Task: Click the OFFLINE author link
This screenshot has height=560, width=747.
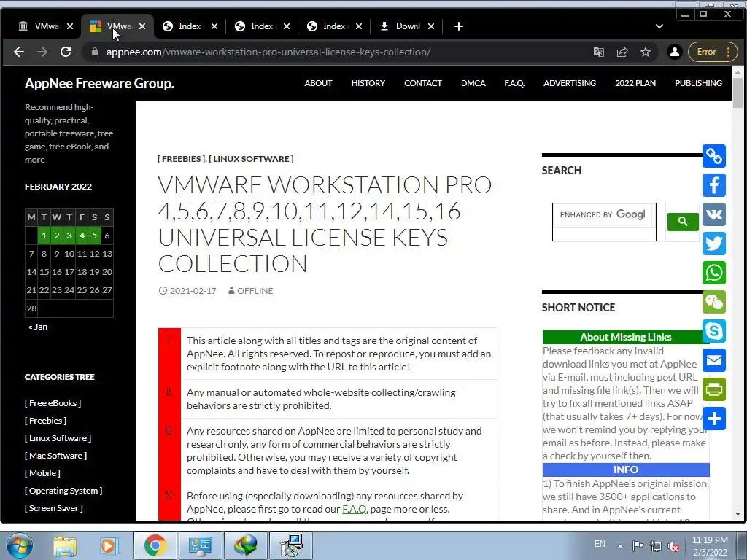Action: pos(255,290)
